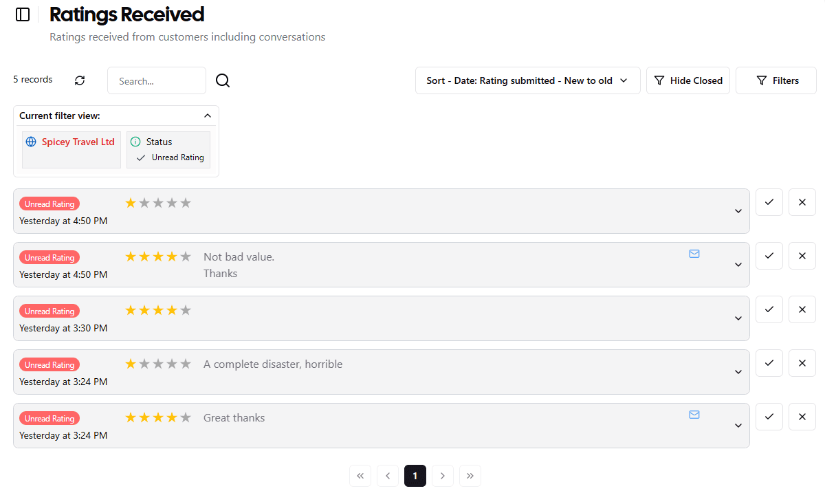
Task: Click Unread Rating badge on 'A complete disaster' row
Action: click(49, 365)
